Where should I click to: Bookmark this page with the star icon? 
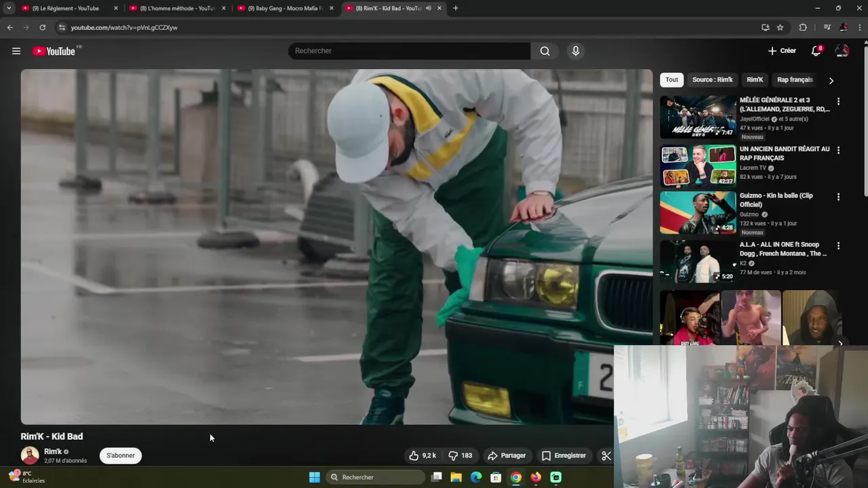coord(780,27)
